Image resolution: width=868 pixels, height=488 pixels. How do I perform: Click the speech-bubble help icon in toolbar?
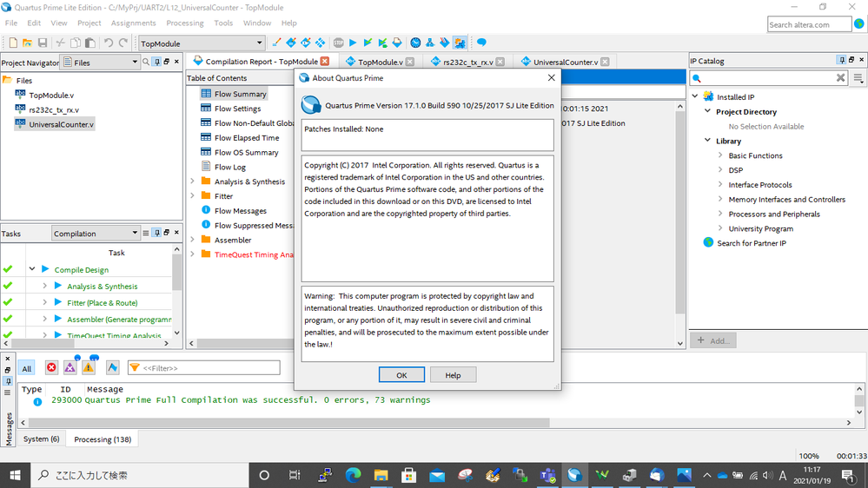coord(480,43)
